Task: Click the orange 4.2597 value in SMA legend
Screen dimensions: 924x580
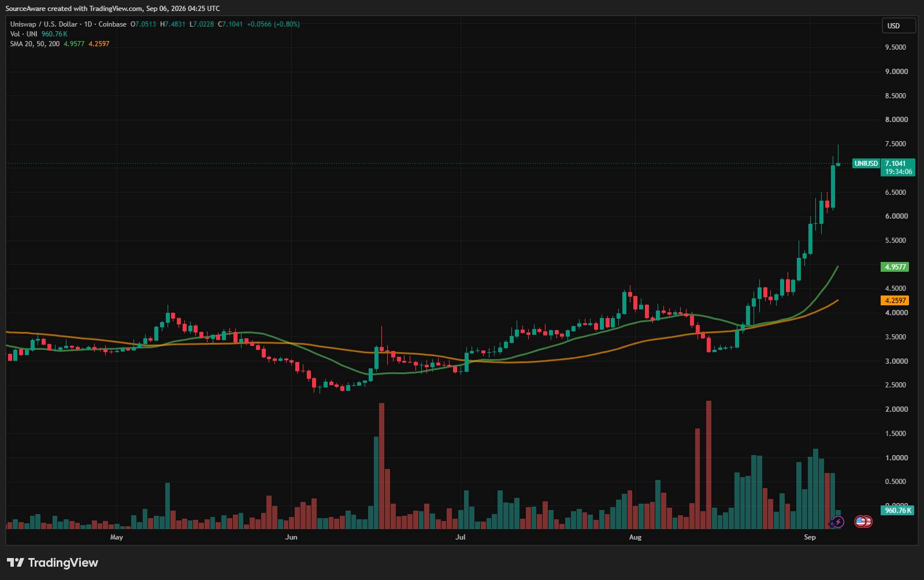Action: point(99,44)
